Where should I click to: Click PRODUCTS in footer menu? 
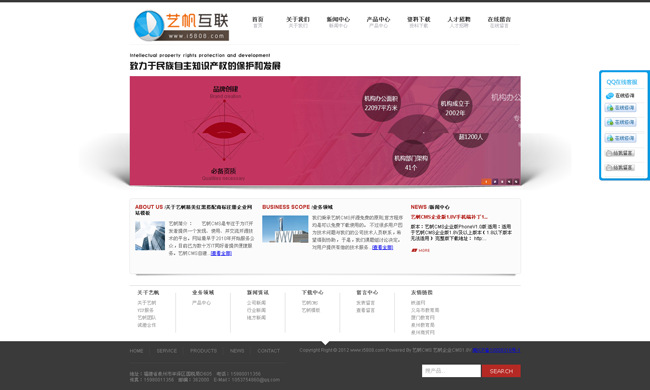tap(204, 351)
